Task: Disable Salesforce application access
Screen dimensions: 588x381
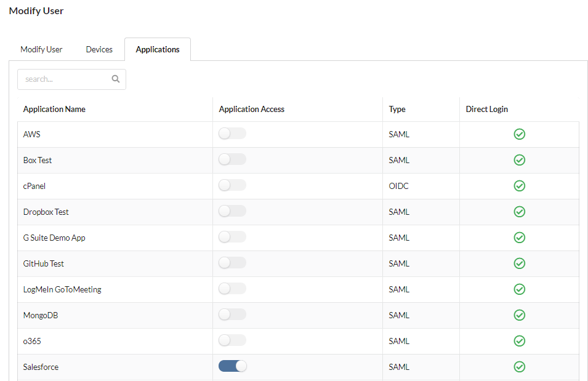Action: point(233,366)
